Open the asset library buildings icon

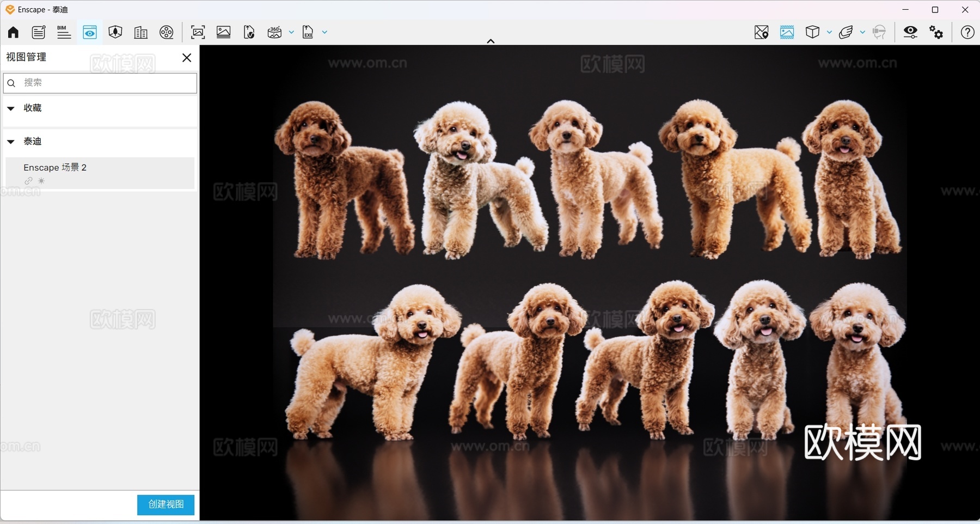[x=141, y=33]
